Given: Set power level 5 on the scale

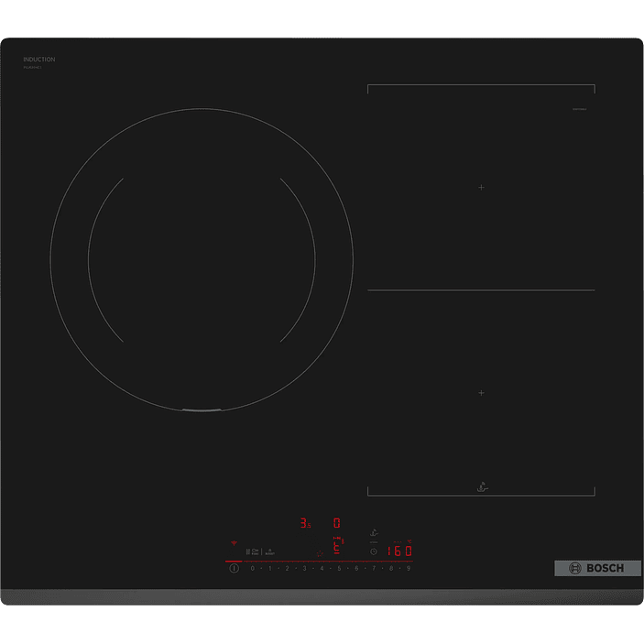Looking at the screenshot, I should [339, 569].
